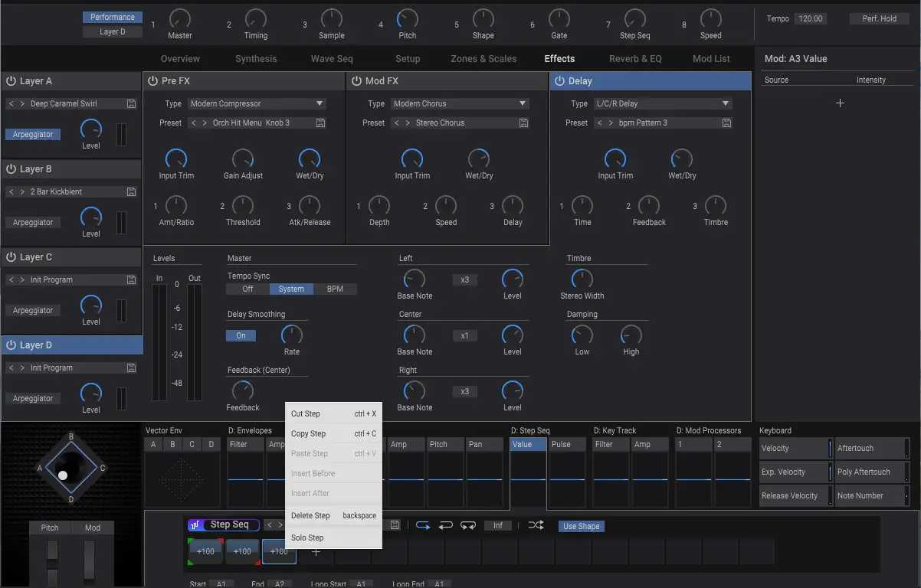Click the Pitch wheel slider
Viewport: 921px width, 588px height.
pos(52,563)
